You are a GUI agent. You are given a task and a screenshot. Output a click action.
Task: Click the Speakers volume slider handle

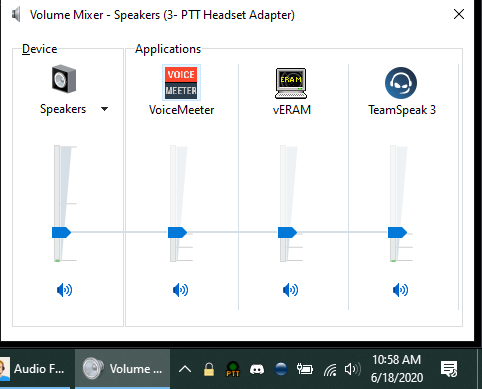pyautogui.click(x=61, y=232)
